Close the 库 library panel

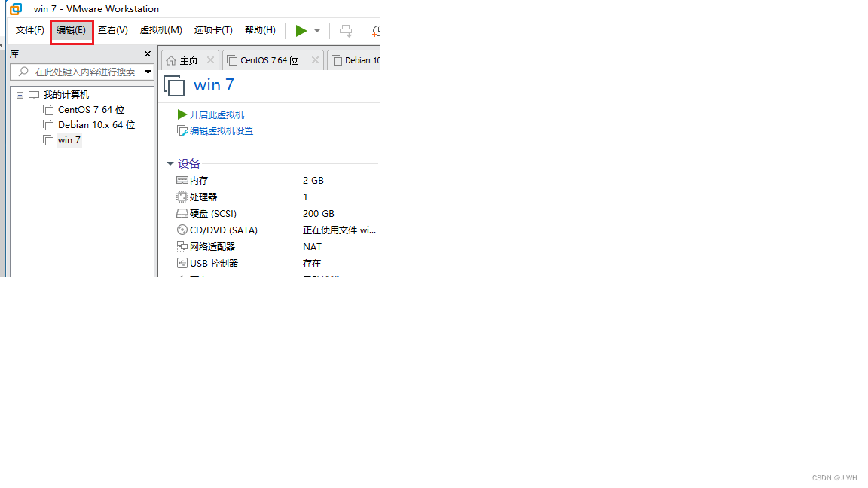pyautogui.click(x=147, y=53)
